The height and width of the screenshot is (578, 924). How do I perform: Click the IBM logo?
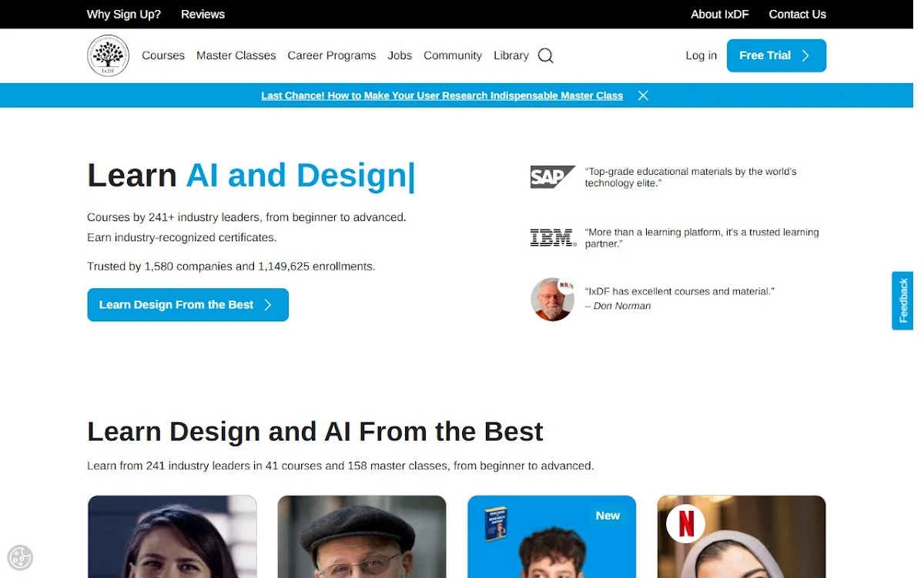click(553, 237)
